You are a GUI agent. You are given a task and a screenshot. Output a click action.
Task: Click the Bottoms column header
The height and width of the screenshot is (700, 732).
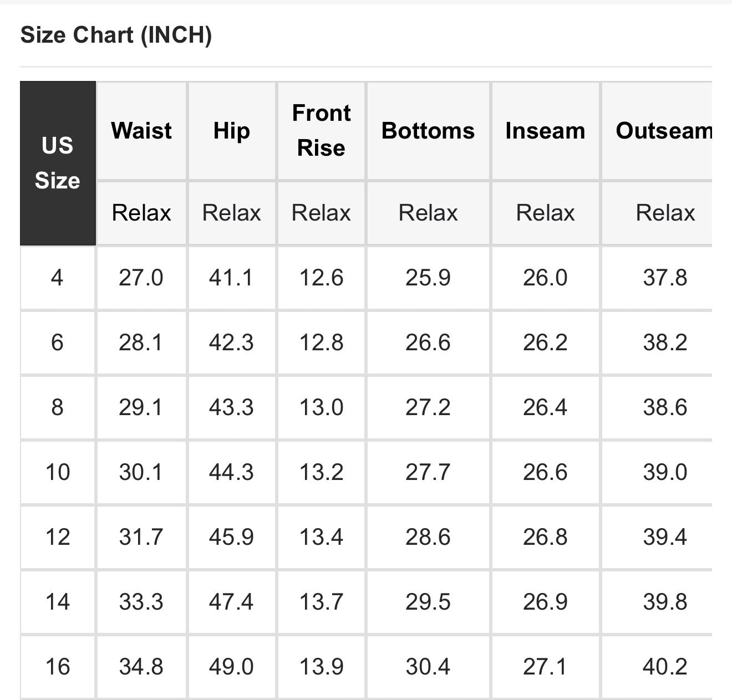pos(428,131)
